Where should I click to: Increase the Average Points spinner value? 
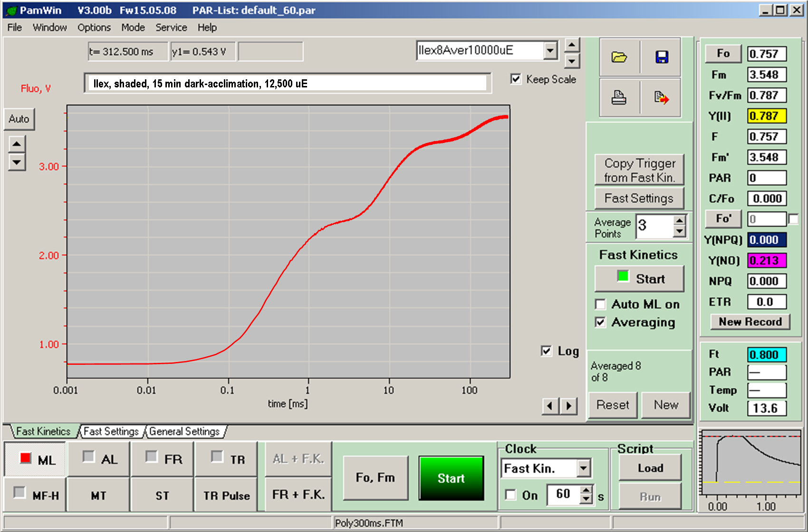pyautogui.click(x=680, y=220)
